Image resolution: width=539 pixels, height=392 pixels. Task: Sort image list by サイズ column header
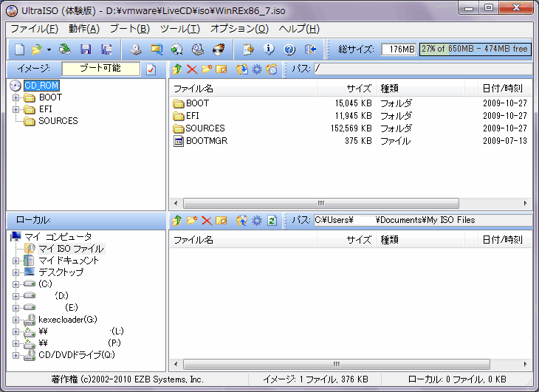pos(346,89)
